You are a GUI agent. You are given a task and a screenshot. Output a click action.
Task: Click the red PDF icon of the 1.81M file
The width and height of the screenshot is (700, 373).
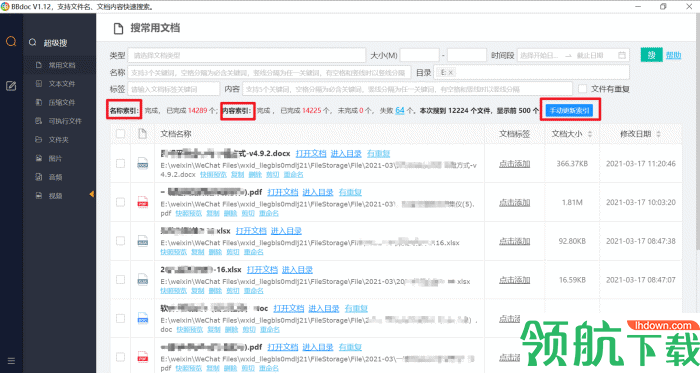[x=142, y=202]
